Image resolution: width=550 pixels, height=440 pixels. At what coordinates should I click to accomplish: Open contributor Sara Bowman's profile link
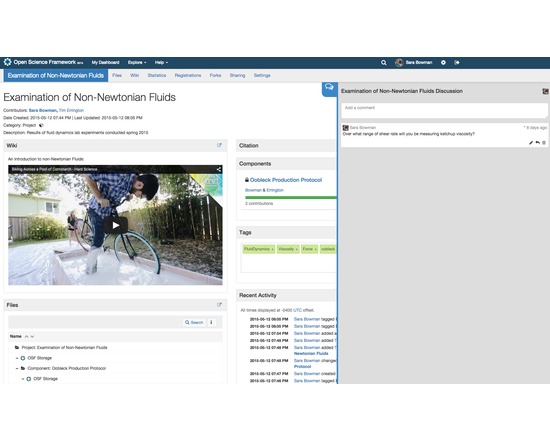pyautogui.click(x=42, y=110)
